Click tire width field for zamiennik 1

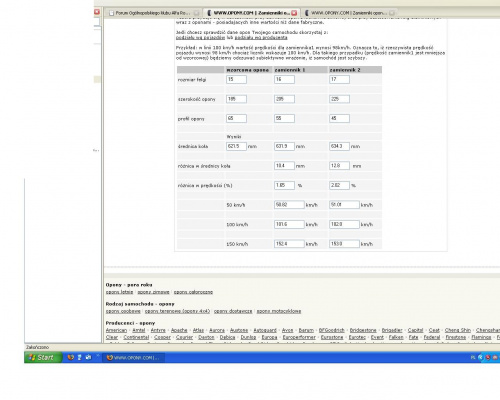pyautogui.click(x=284, y=99)
